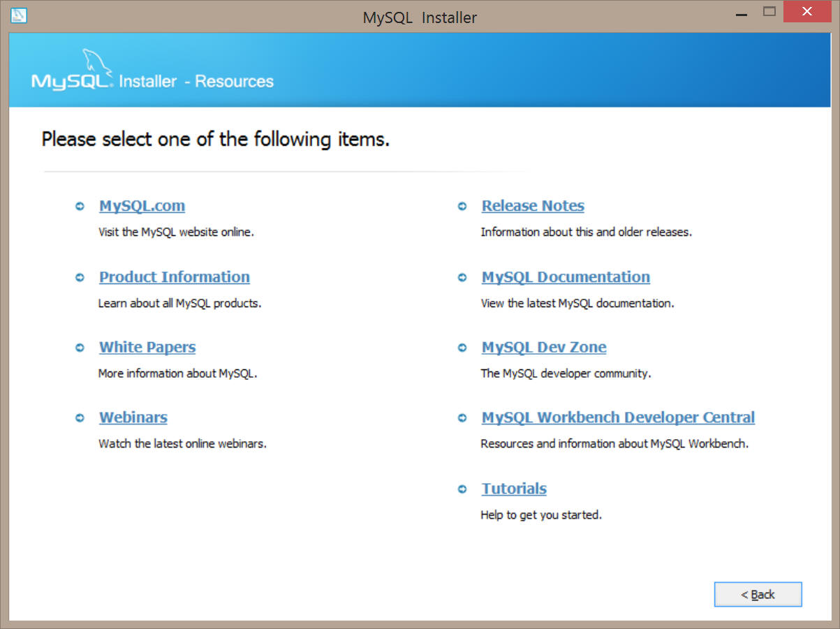
Task: Click the bullet icon beside Webinars
Action: (x=80, y=418)
